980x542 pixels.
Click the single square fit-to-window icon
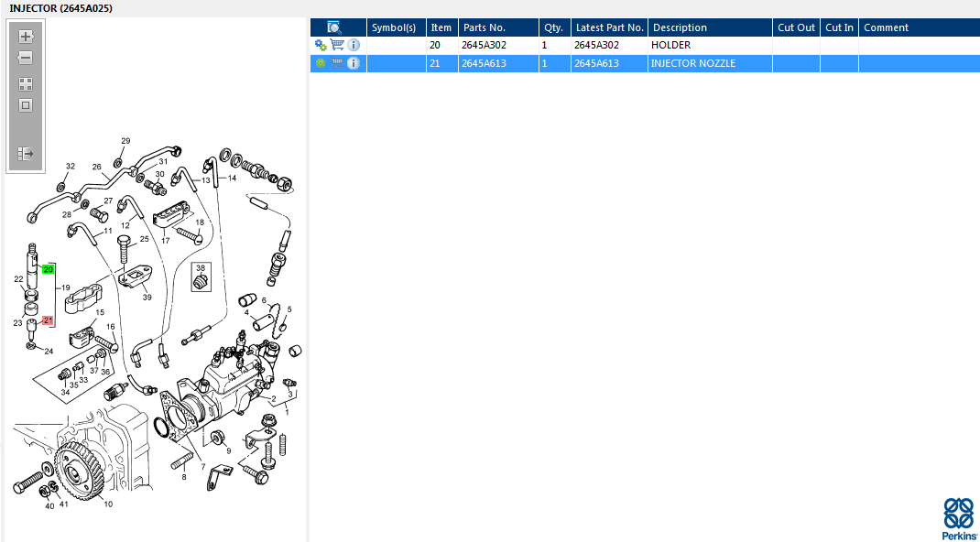tap(26, 105)
